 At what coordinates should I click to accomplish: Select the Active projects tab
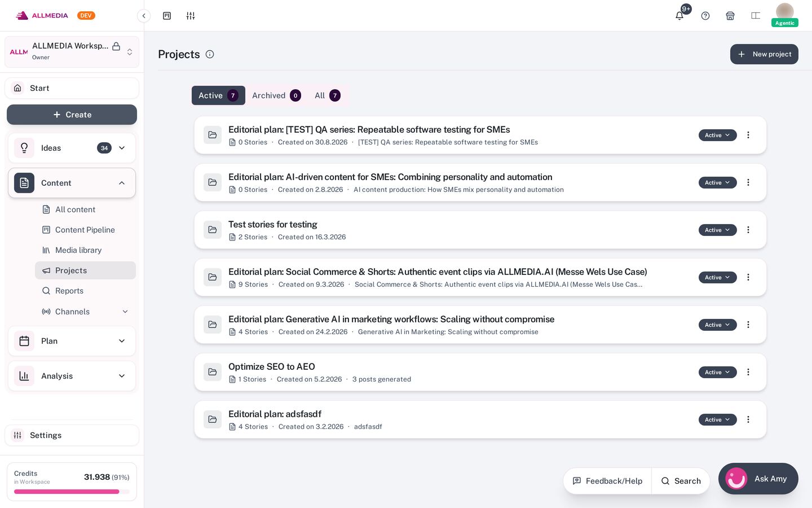[x=218, y=95]
